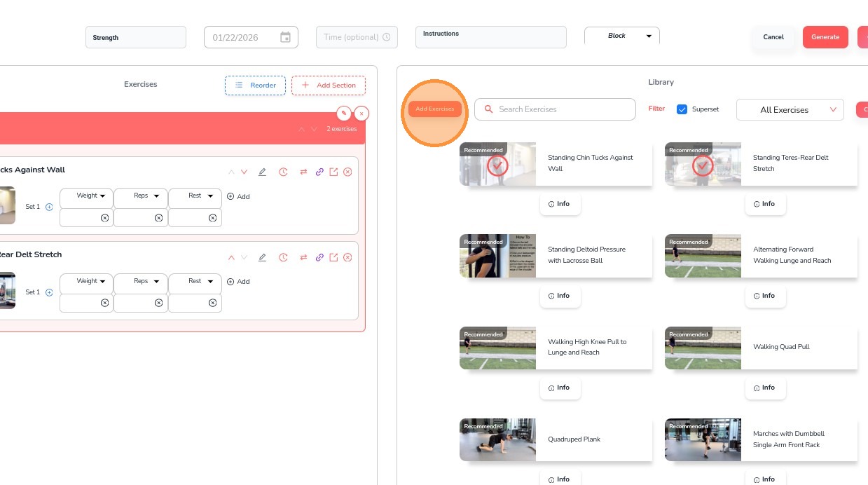Clear Weight value for Rear Delt Stretch

(104, 303)
